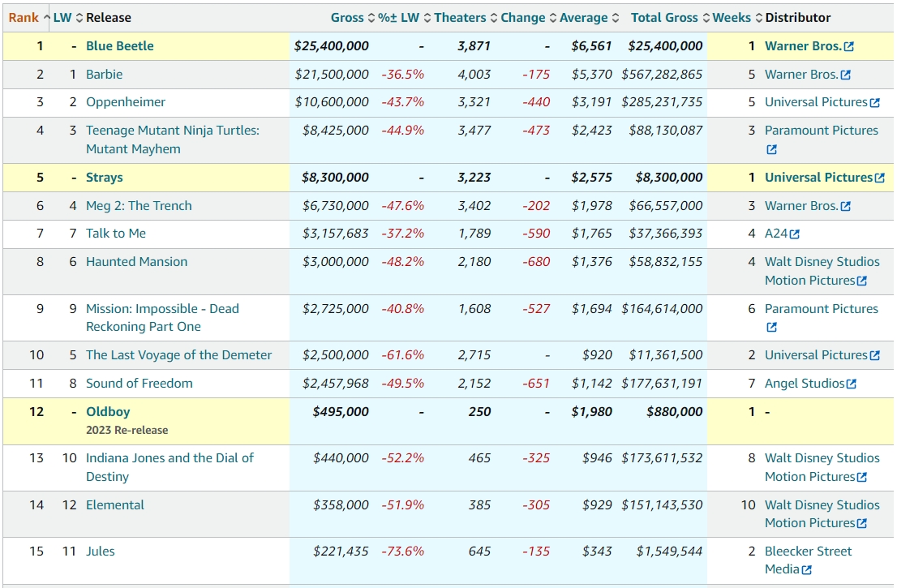The height and width of the screenshot is (588, 897).
Task: Open the Sound of Freedom link
Action: click(139, 384)
